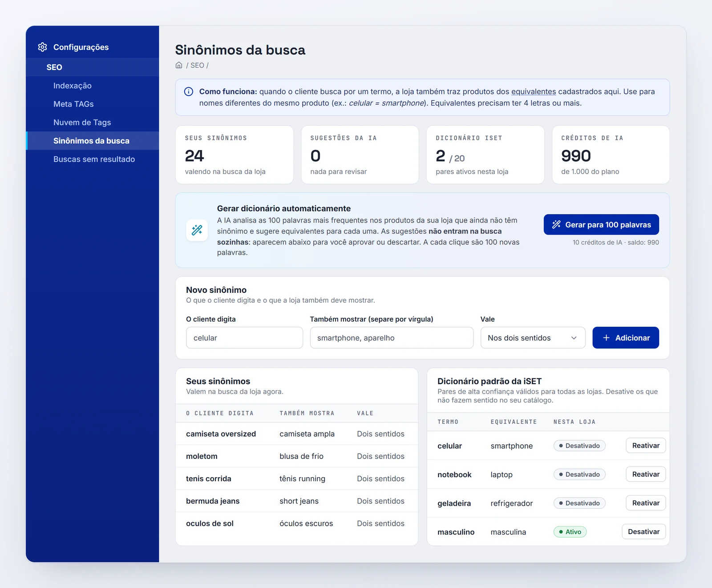The height and width of the screenshot is (588, 712).
Task: Click the 'TERMO' column header
Action: 448,422
